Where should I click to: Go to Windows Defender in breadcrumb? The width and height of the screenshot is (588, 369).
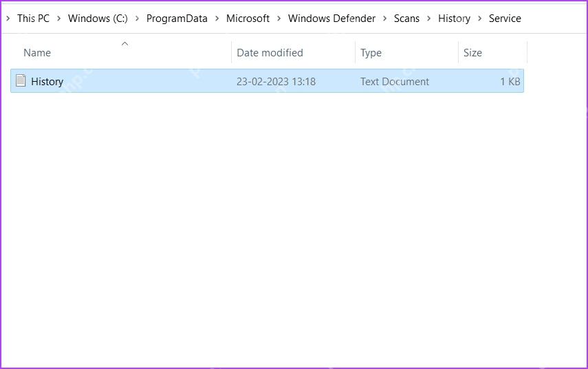pyautogui.click(x=331, y=19)
